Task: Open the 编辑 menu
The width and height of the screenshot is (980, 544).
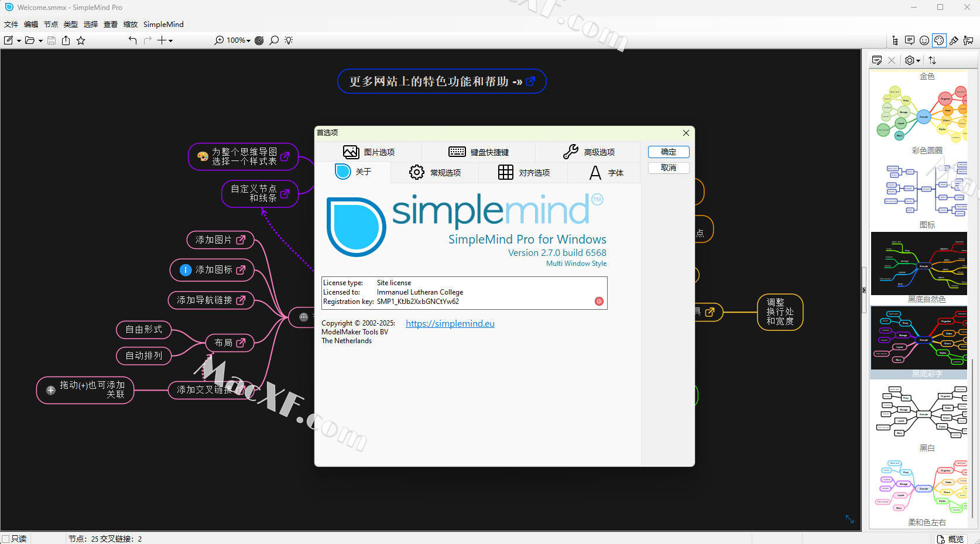Action: [31, 24]
